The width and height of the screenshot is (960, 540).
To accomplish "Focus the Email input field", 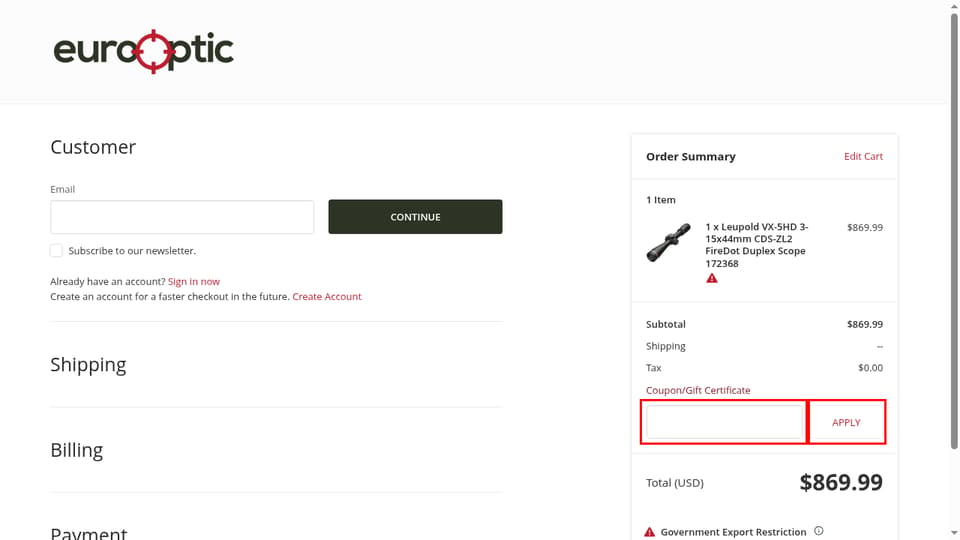I will coord(182,217).
